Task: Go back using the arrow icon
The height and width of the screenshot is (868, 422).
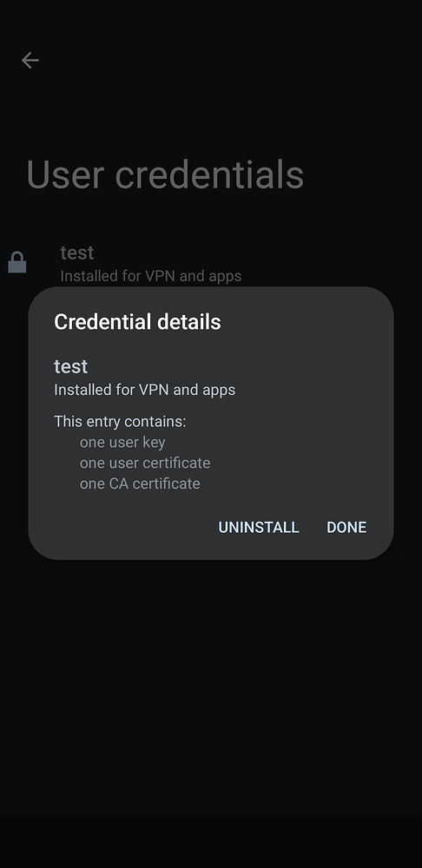Action: point(30,60)
